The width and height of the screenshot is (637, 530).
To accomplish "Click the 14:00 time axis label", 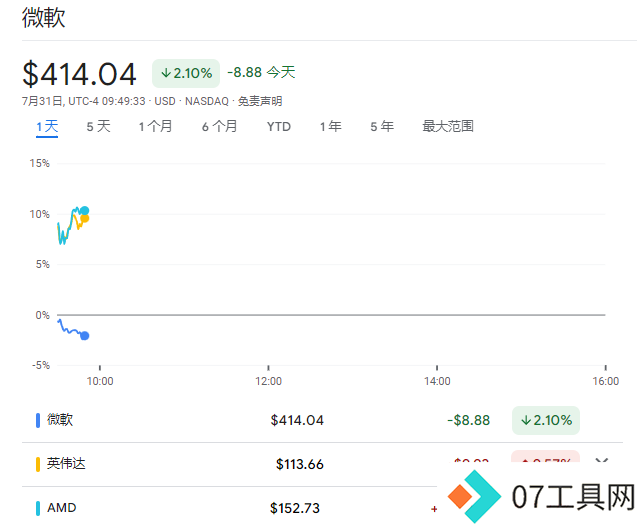I will tap(437, 381).
